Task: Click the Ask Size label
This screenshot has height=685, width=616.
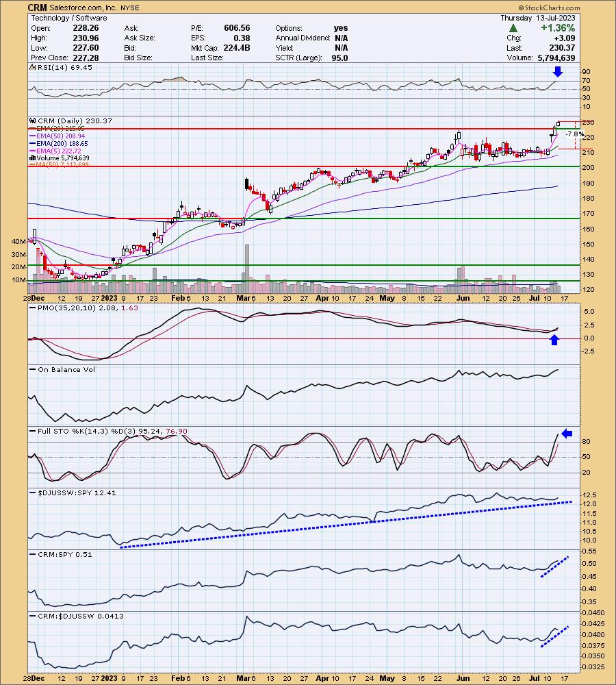Action: pos(140,38)
